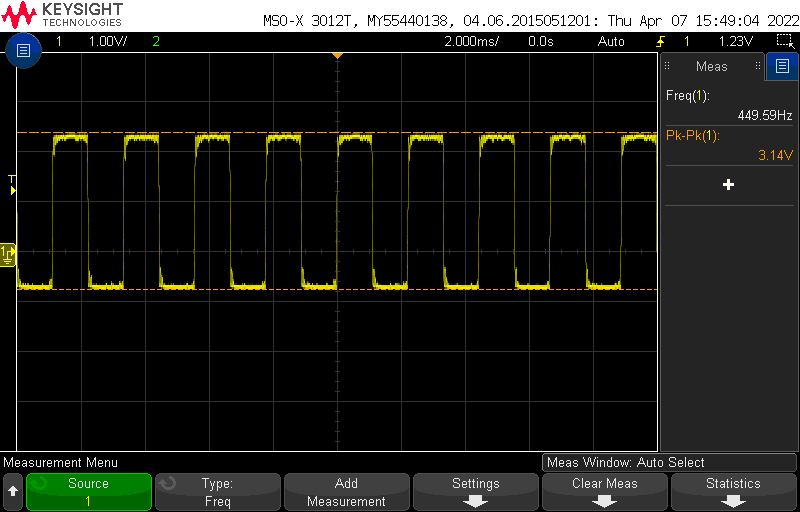The width and height of the screenshot is (800, 512).
Task: Add measurement with the plus icon
Action: click(x=728, y=185)
